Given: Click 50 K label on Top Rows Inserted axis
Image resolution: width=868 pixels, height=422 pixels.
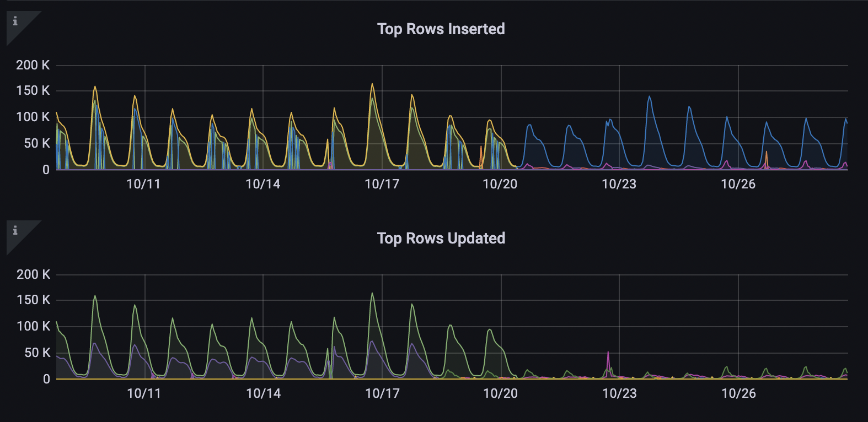Looking at the screenshot, I should [37, 144].
